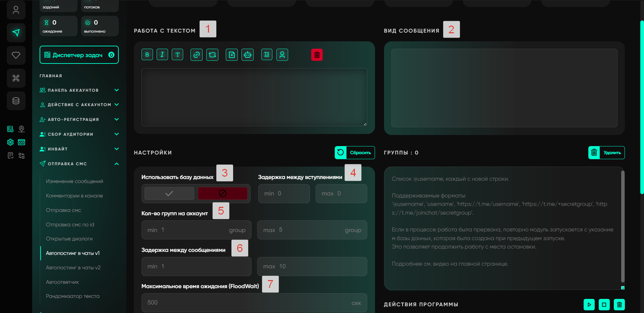Click the Italic formatting icon

click(162, 55)
